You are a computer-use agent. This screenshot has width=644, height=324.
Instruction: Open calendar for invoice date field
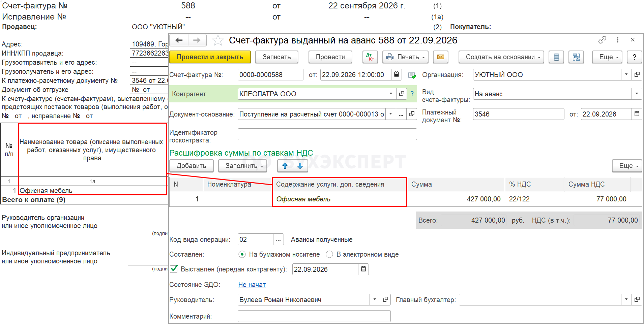click(x=397, y=74)
